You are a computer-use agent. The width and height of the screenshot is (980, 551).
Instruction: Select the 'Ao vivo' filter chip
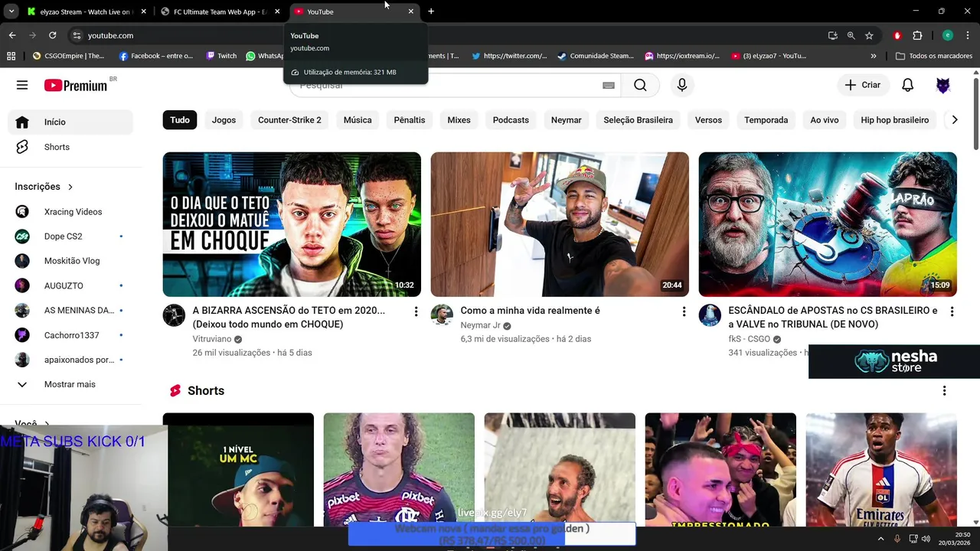pos(825,120)
